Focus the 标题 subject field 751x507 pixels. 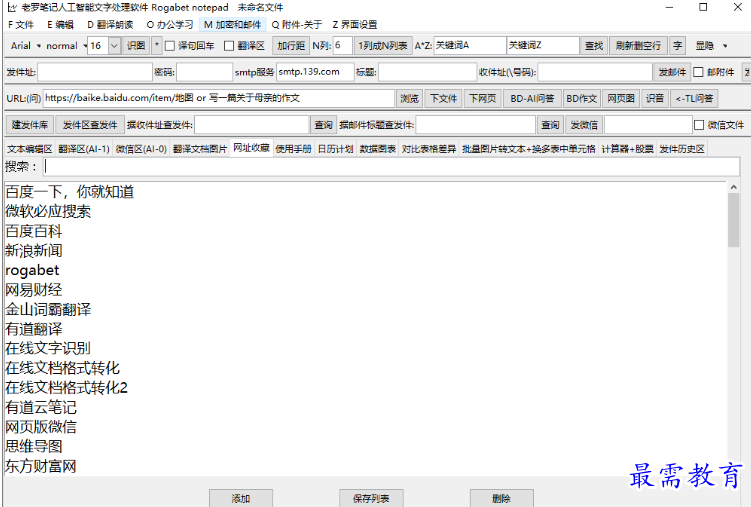coord(428,72)
